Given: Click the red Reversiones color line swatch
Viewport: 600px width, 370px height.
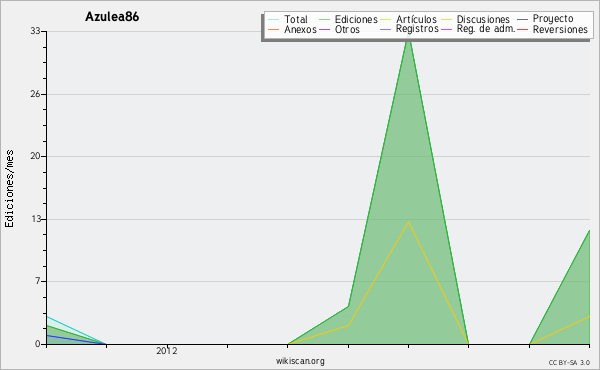Looking at the screenshot, I should pyautogui.click(x=522, y=29).
